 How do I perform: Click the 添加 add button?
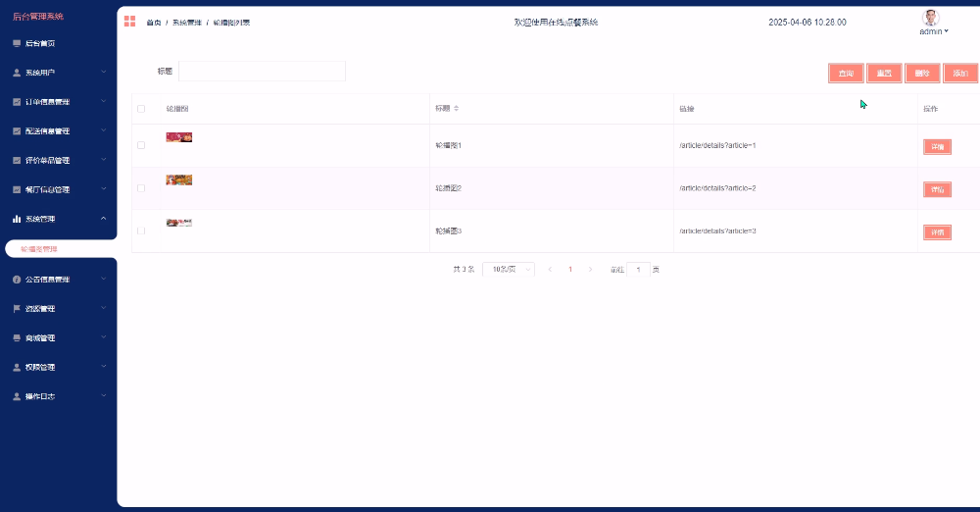[x=960, y=74]
